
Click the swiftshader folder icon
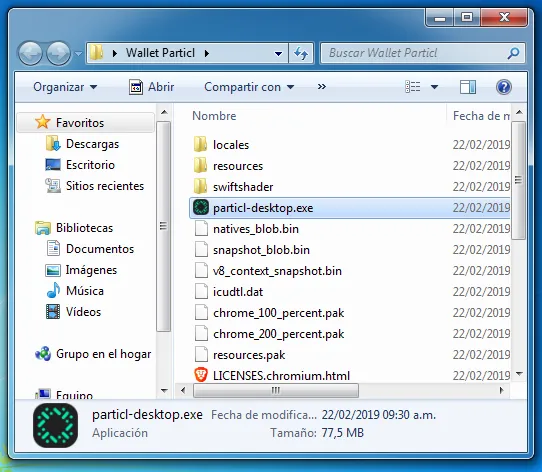pos(200,186)
